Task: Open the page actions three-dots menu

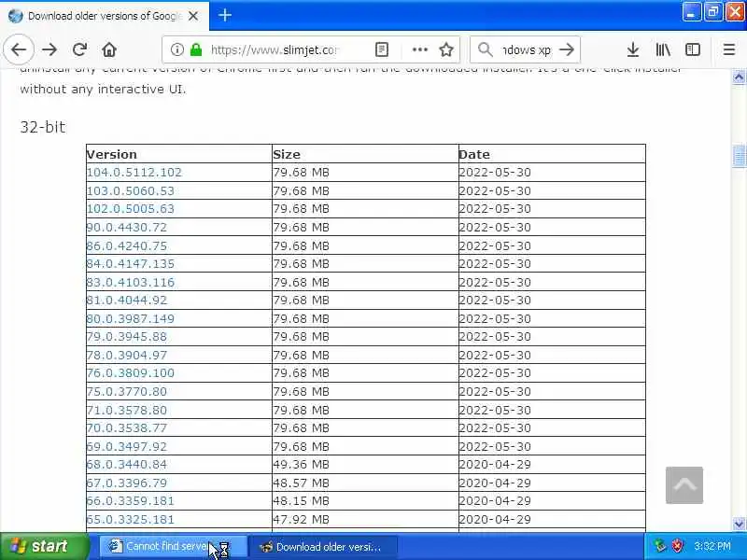Action: tap(419, 49)
